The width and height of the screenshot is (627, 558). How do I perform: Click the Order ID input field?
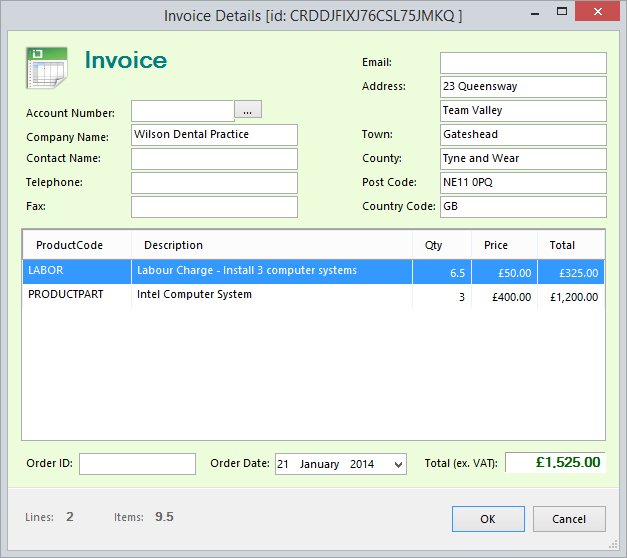138,464
